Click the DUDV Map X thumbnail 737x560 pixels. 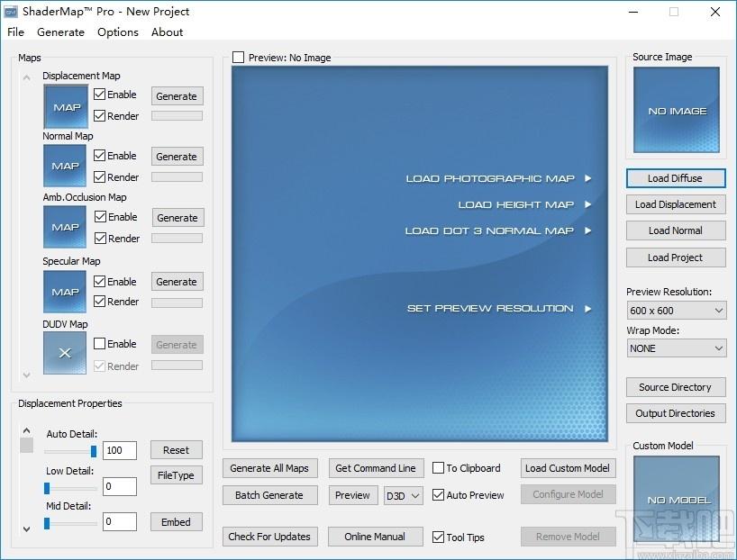point(65,353)
